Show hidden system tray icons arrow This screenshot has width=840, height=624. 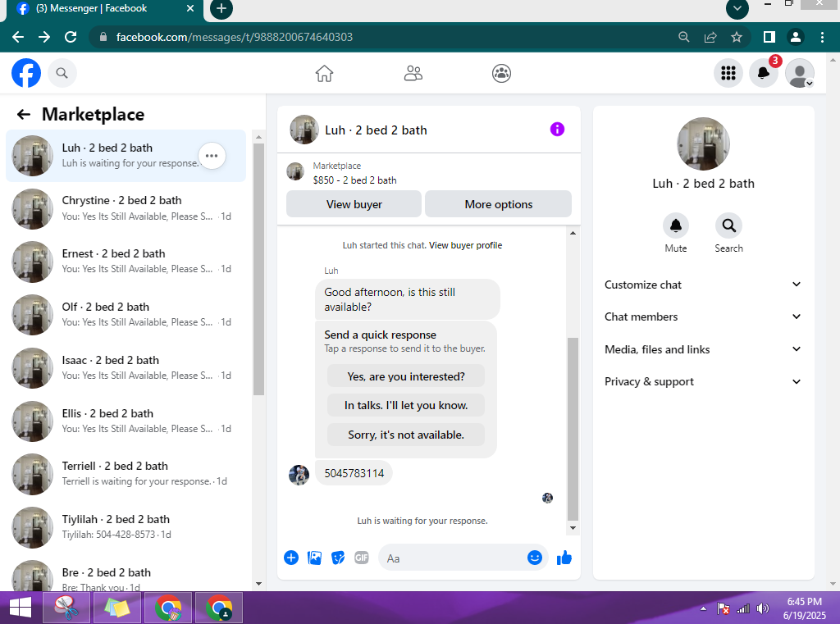click(703, 608)
